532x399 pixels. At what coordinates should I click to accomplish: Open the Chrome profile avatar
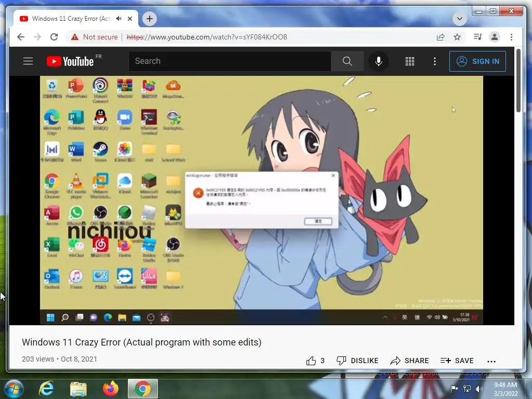coord(495,37)
